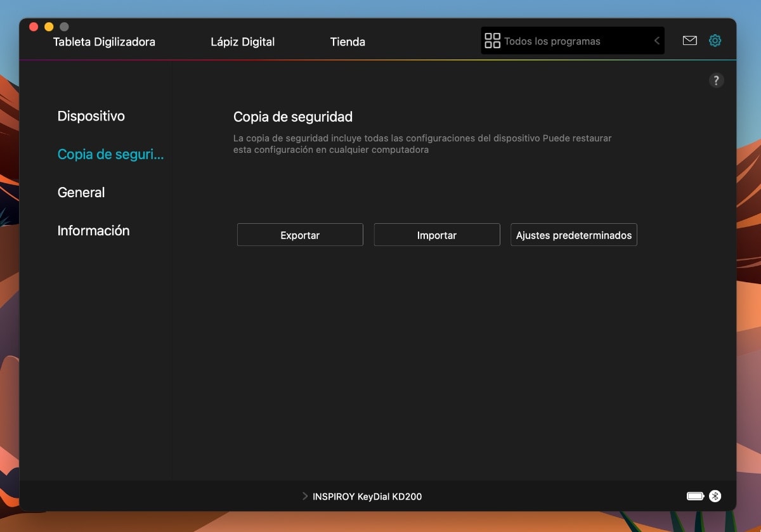Switch to the Lápiz Digital tab
Viewport: 761px width, 532px height.
tap(243, 42)
